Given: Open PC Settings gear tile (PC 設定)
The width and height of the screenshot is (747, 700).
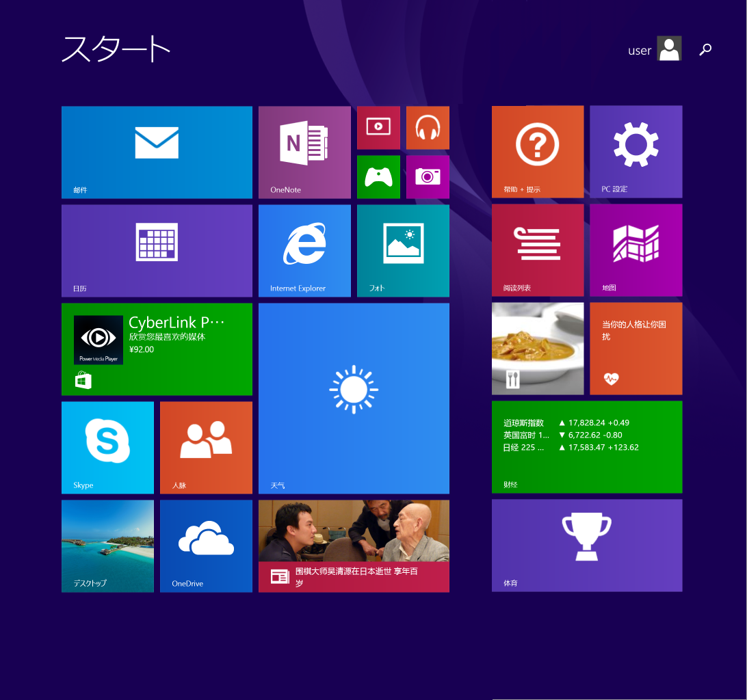Looking at the screenshot, I should [x=636, y=152].
